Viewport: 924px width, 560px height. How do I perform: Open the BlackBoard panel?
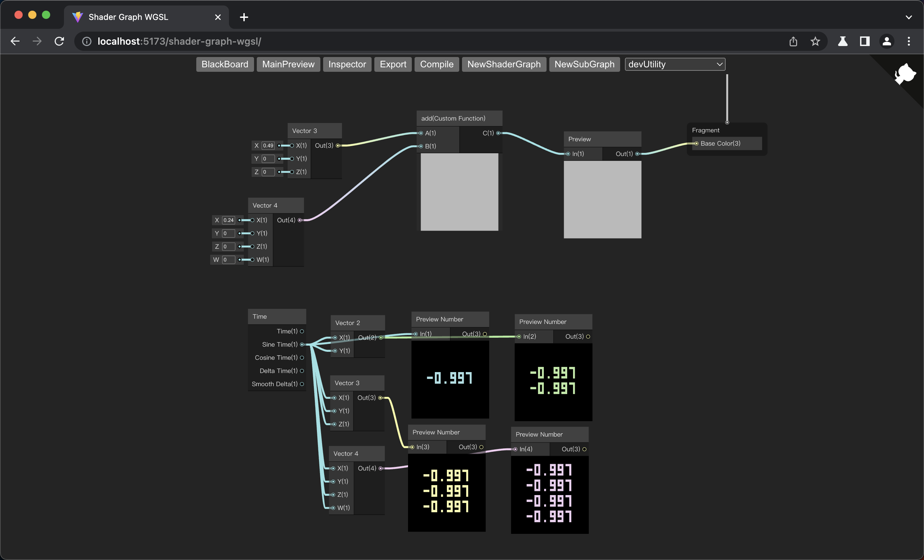pyautogui.click(x=224, y=65)
